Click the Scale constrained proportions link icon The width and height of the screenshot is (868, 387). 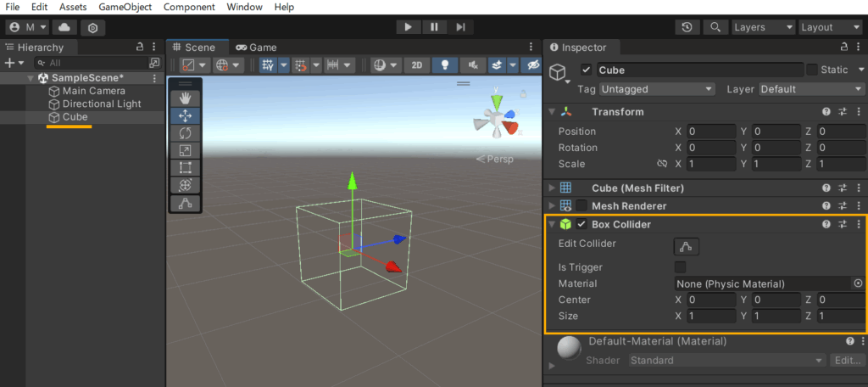click(x=661, y=164)
